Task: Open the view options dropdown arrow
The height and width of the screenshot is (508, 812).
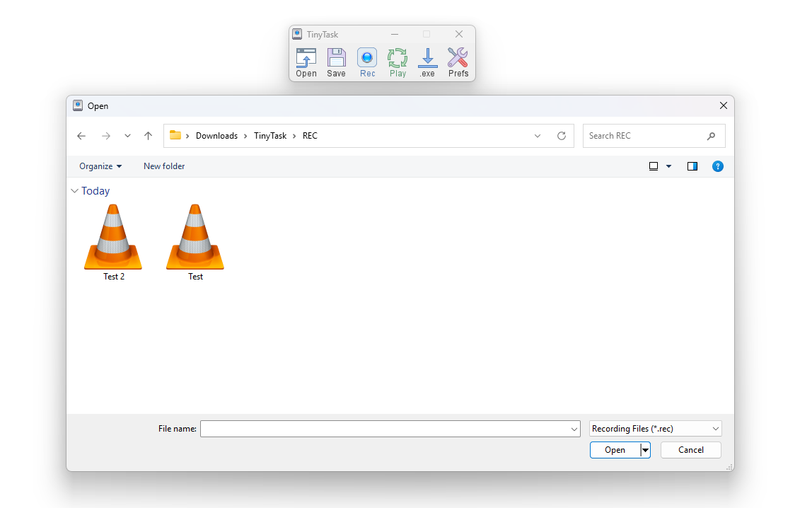Action: pyautogui.click(x=668, y=166)
